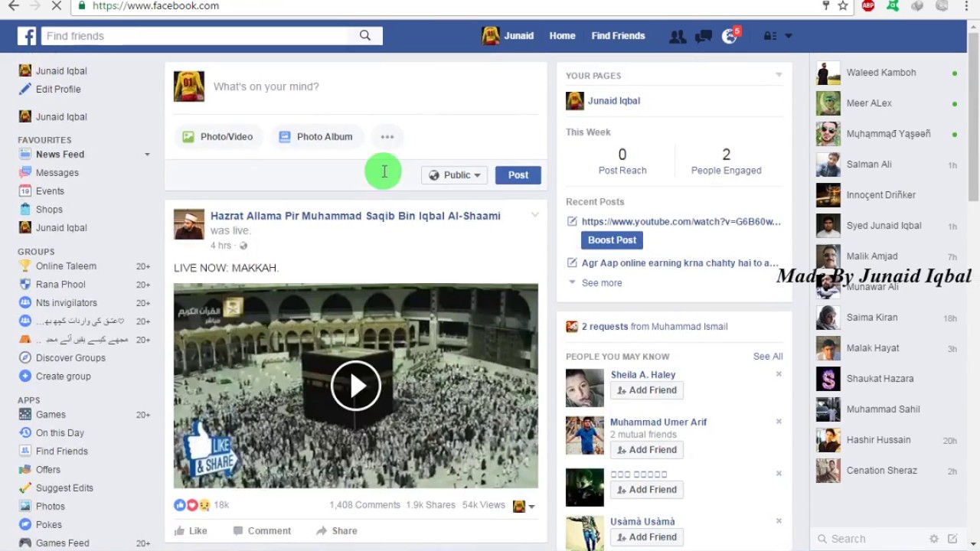Open more composer options ellipsis
The image size is (980, 551).
click(x=387, y=137)
